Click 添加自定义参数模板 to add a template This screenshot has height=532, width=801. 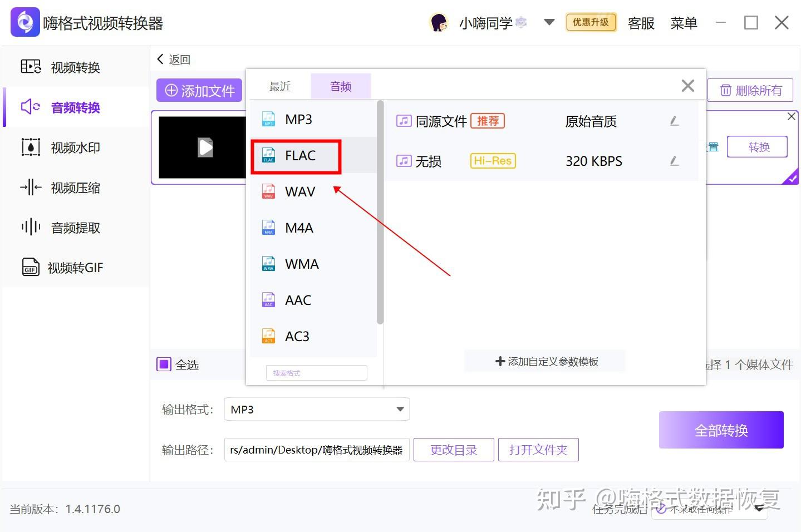click(x=544, y=361)
